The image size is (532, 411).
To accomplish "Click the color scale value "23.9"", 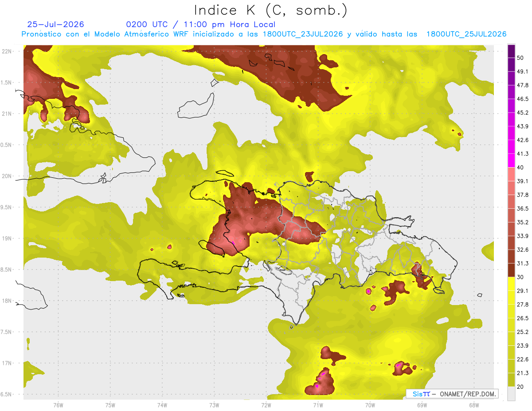I will [x=523, y=346].
